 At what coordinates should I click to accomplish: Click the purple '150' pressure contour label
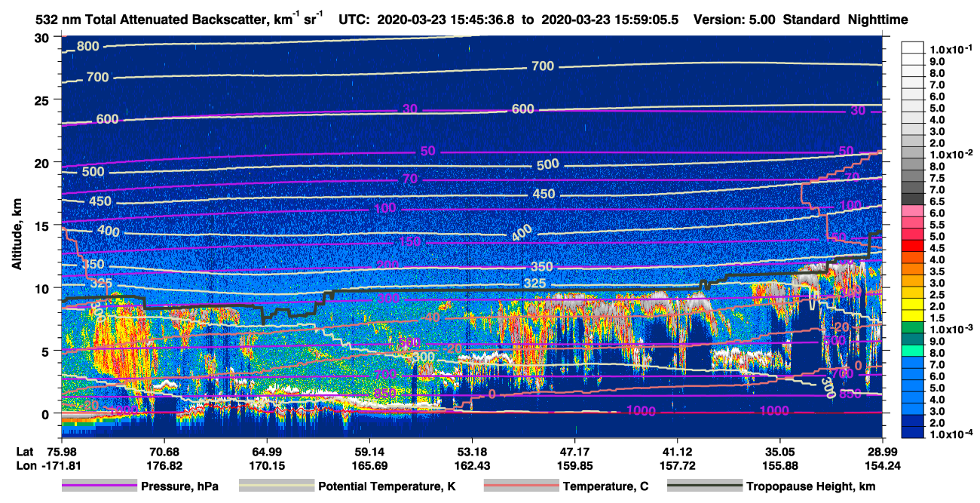[x=411, y=241]
